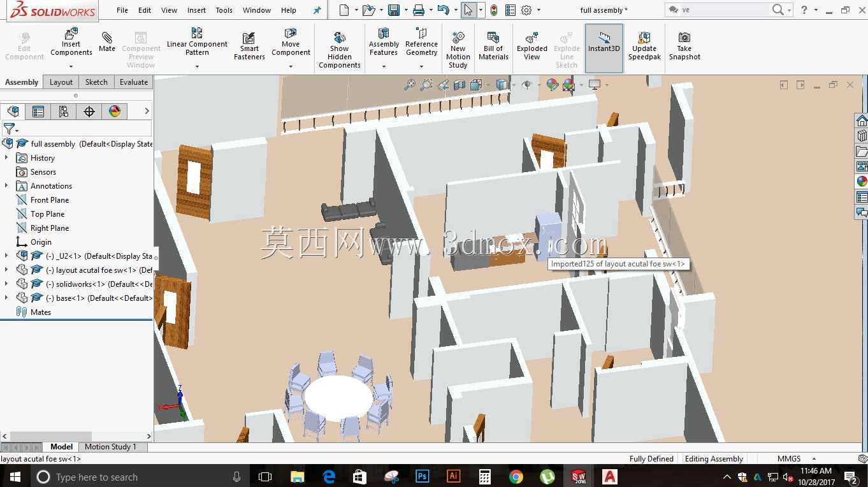Click Show Hidden Components

340,50
